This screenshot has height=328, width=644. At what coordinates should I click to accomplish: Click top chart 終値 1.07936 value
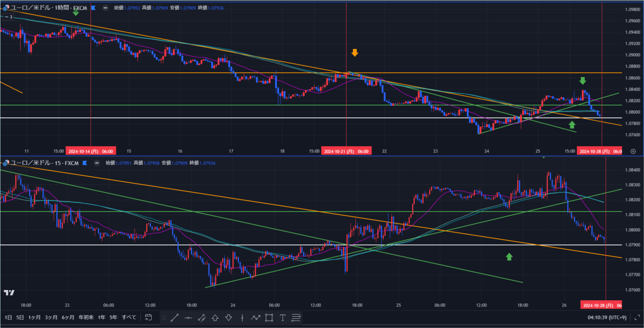[217, 8]
